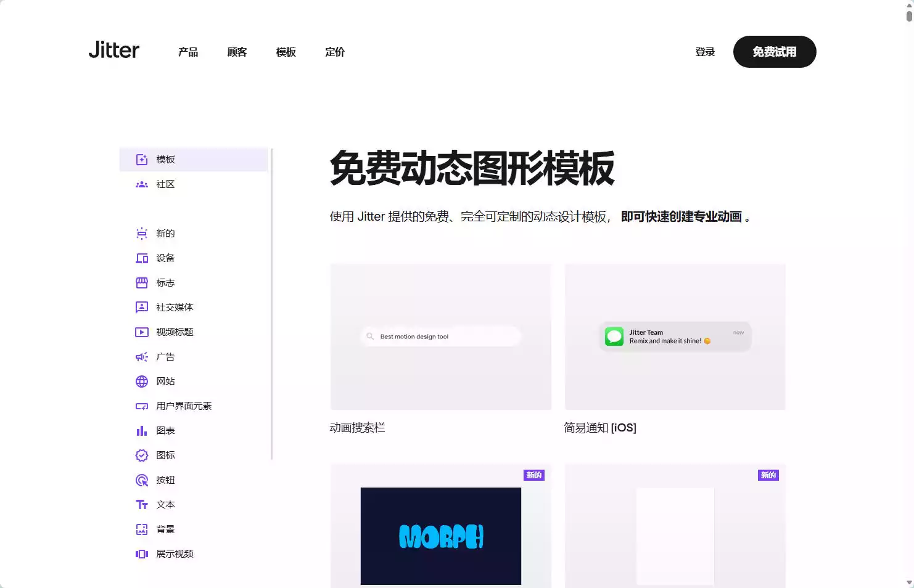This screenshot has height=588, width=914.
Task: Click the 动画搜索栏 template title
Action: (x=358, y=428)
